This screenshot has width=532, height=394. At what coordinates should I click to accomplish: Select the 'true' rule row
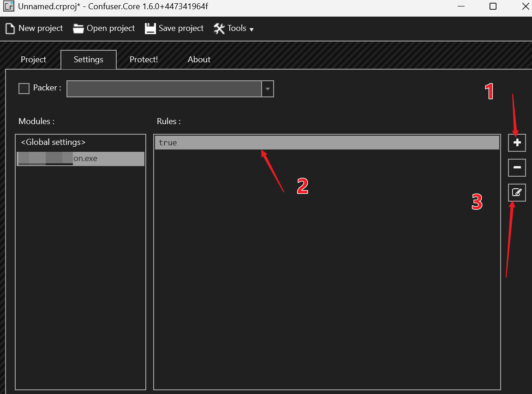point(327,143)
